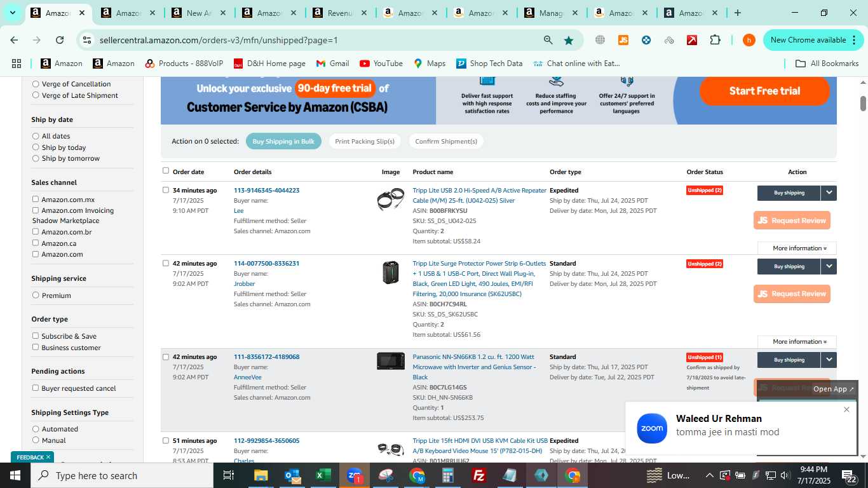Open the Gmail bookmark
This screenshot has width=868, height=488.
pos(333,64)
